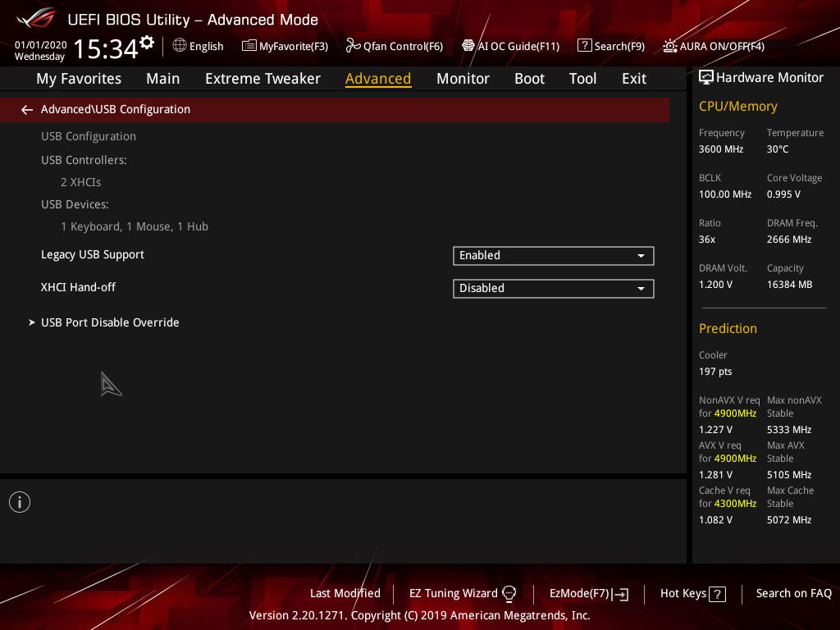The height and width of the screenshot is (630, 840).
Task: Click Qfan Control(F6) label
Action: [x=403, y=47]
